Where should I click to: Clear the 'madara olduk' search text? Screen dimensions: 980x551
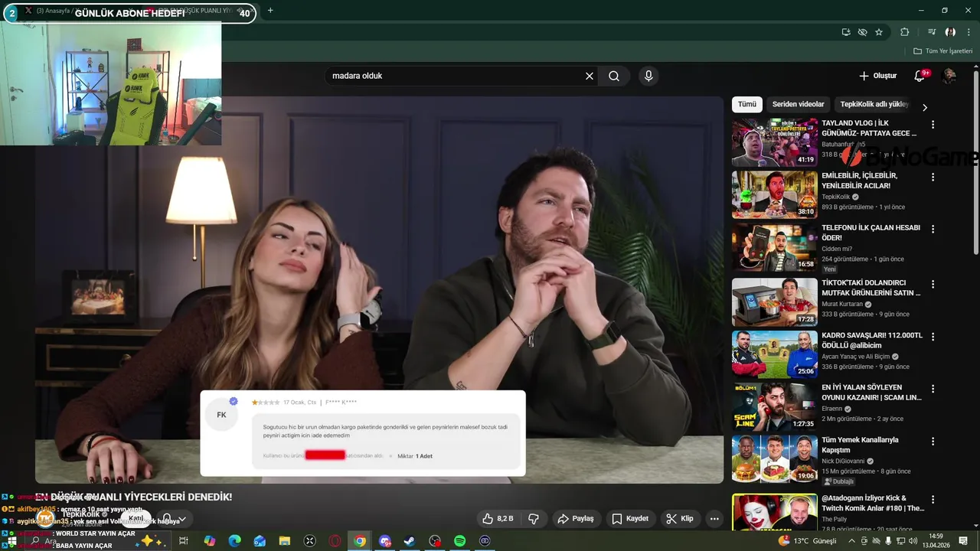590,76
